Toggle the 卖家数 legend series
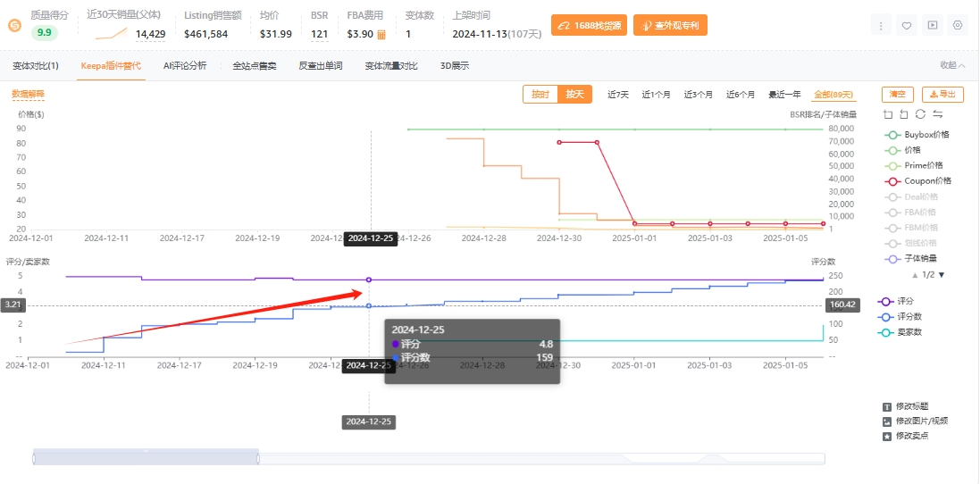The image size is (980, 484). click(x=900, y=332)
